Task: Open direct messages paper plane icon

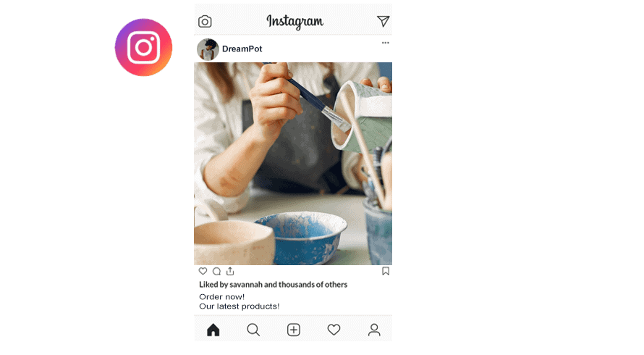Action: [383, 21]
